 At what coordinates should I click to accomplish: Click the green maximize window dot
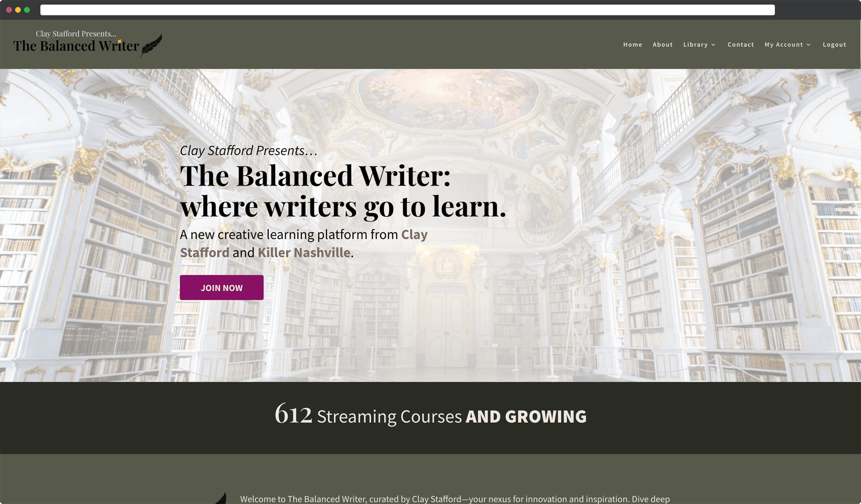pyautogui.click(x=27, y=10)
